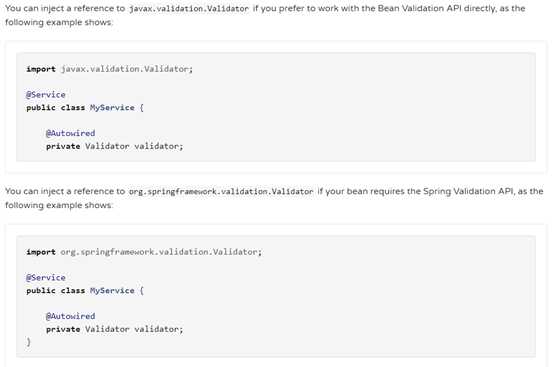
Task: Click the words 'Spring Validation API'
Action: pos(468,191)
